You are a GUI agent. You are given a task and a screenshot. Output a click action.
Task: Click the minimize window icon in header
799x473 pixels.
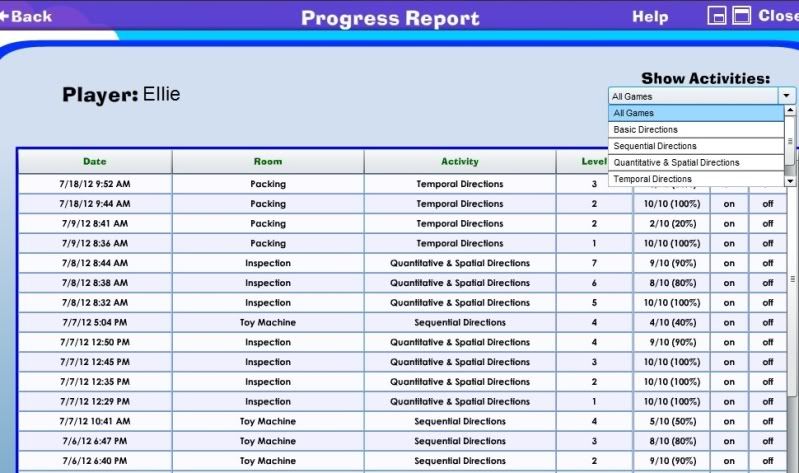716,16
